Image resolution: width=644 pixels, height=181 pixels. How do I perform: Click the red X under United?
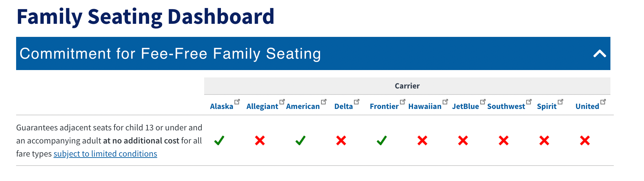(585, 140)
